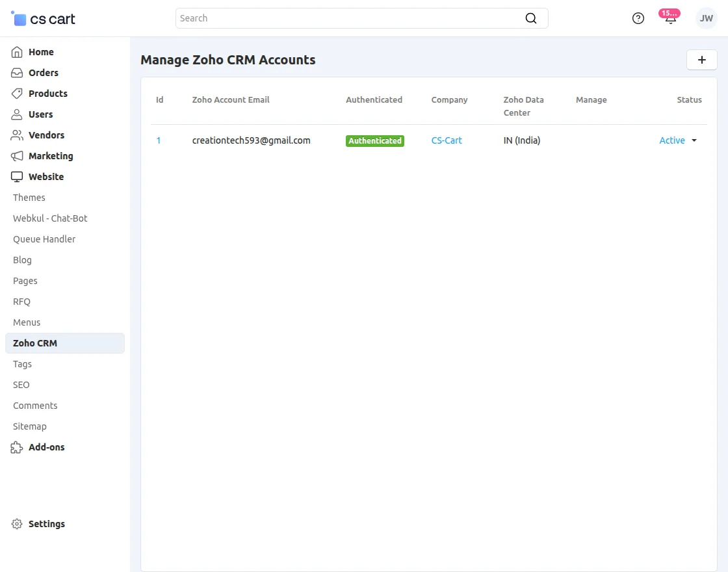The width and height of the screenshot is (728, 572).
Task: Open the notification bell with unread count
Action: [669, 18]
